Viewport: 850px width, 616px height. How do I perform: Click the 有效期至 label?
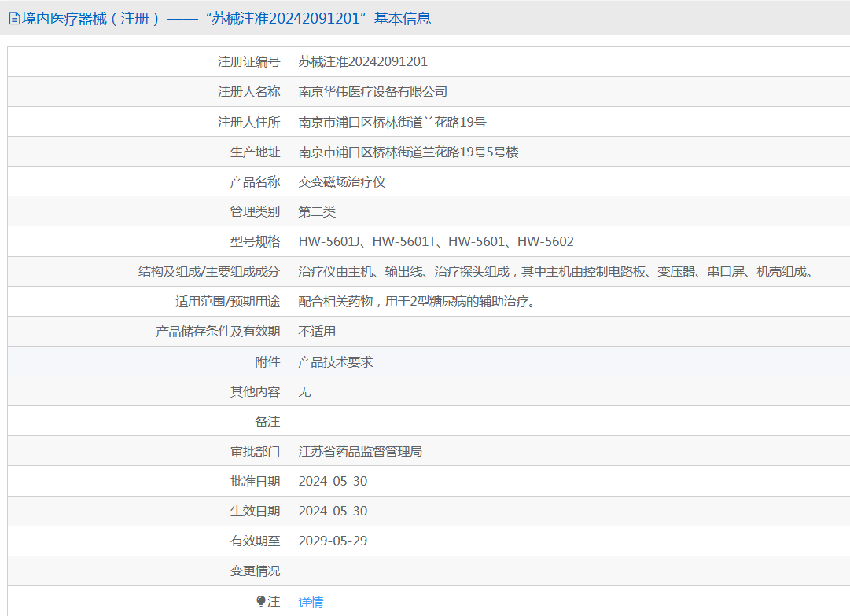pyautogui.click(x=256, y=541)
